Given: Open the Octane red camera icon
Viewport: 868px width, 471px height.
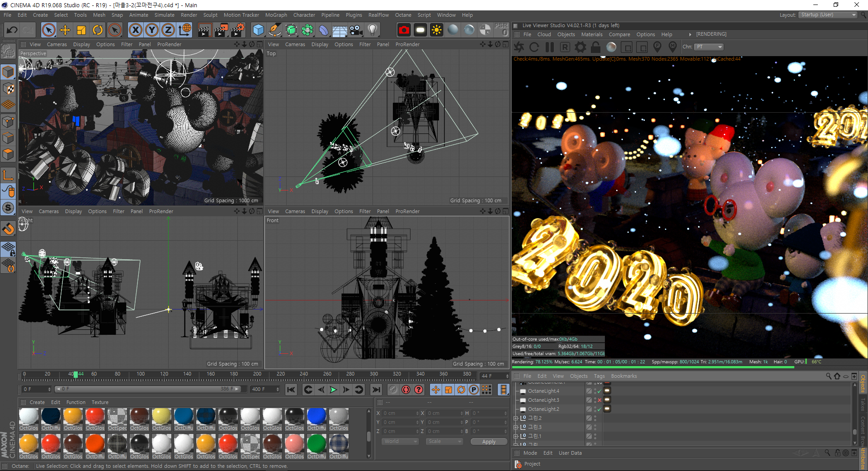Looking at the screenshot, I should point(404,30).
